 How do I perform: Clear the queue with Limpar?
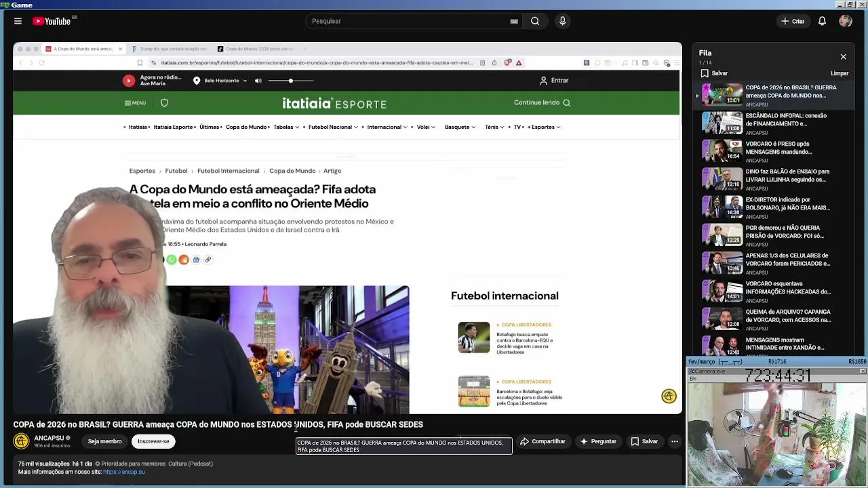pyautogui.click(x=840, y=73)
